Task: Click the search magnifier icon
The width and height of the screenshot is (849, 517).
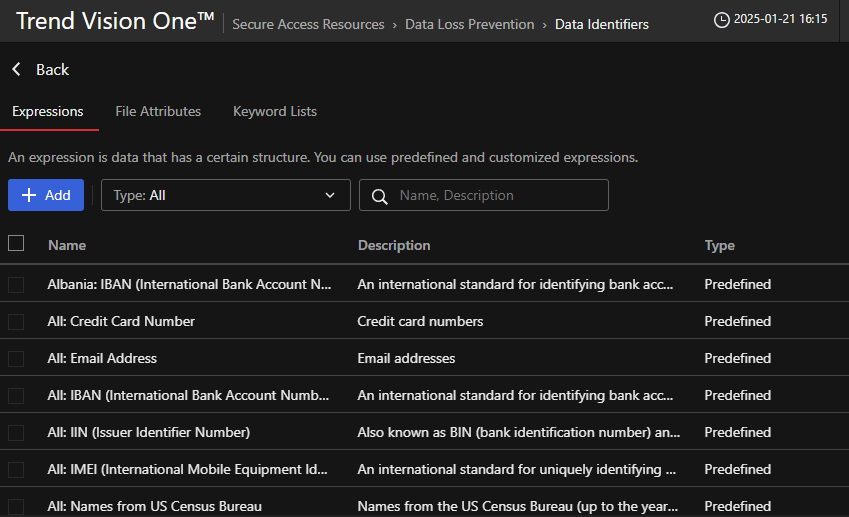Action: click(x=379, y=196)
